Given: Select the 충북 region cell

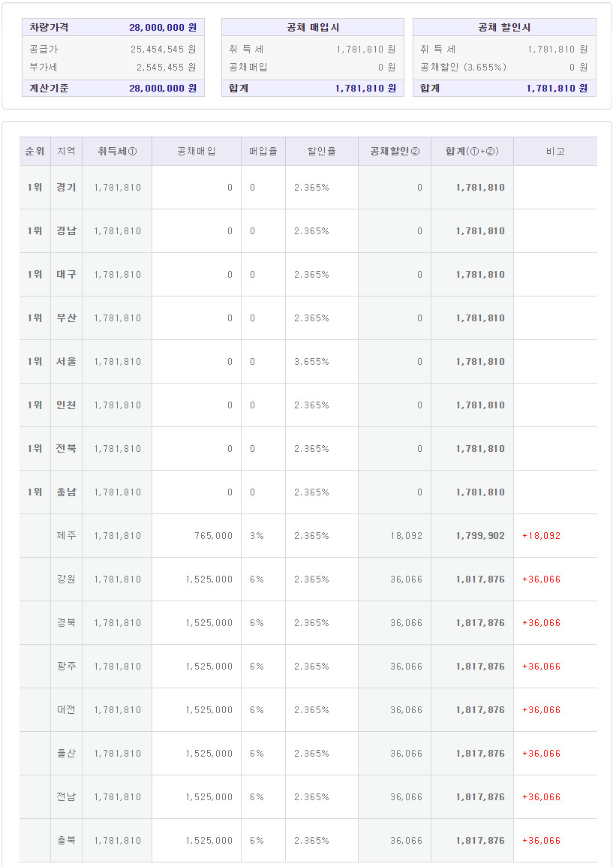Looking at the screenshot, I should click(x=66, y=841).
